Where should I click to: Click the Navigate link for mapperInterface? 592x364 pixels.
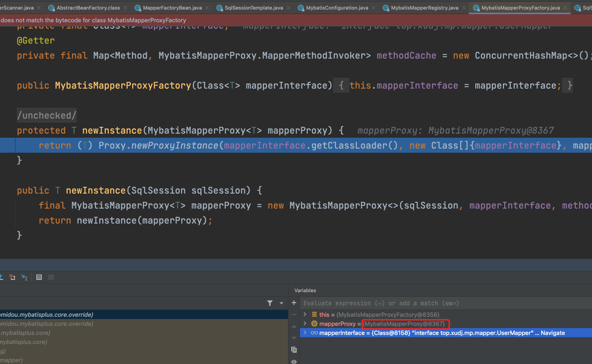click(552, 333)
